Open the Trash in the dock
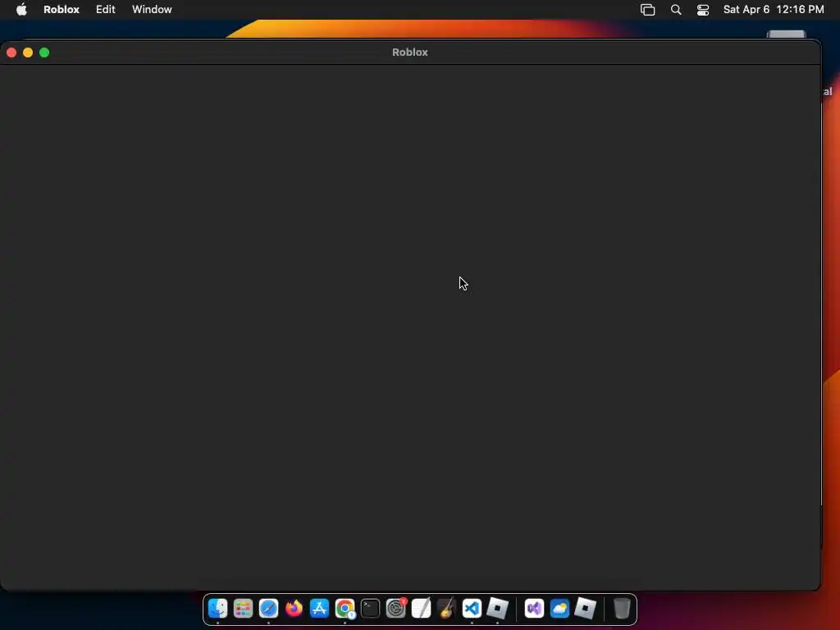Viewport: 840px width, 630px height. coord(622,609)
